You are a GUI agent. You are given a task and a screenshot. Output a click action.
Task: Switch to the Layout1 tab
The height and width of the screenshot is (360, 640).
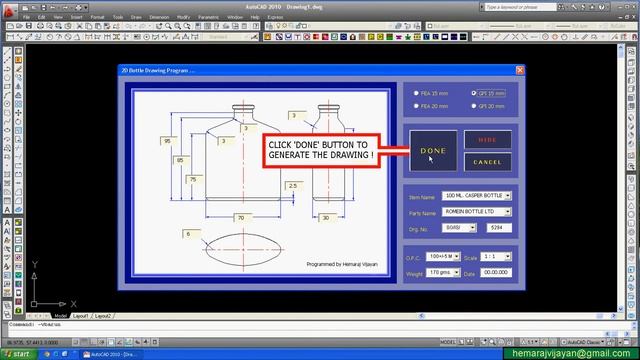pos(80,316)
